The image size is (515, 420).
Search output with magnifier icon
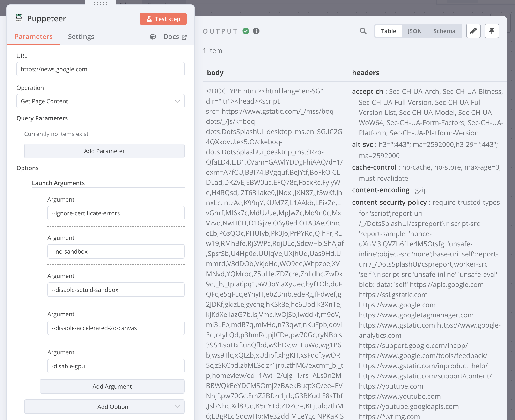point(363,31)
